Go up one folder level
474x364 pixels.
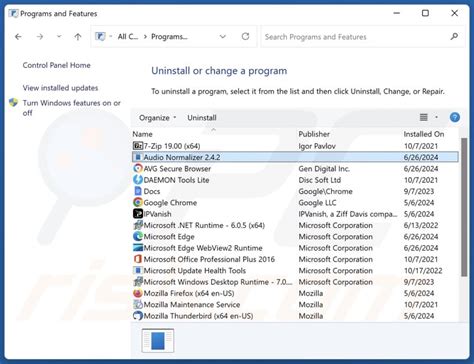pos(78,37)
